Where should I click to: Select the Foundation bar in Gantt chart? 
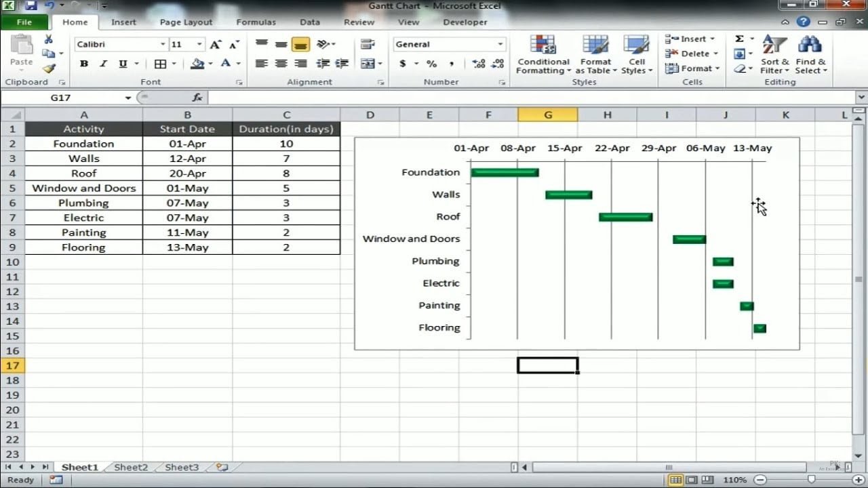(x=505, y=173)
